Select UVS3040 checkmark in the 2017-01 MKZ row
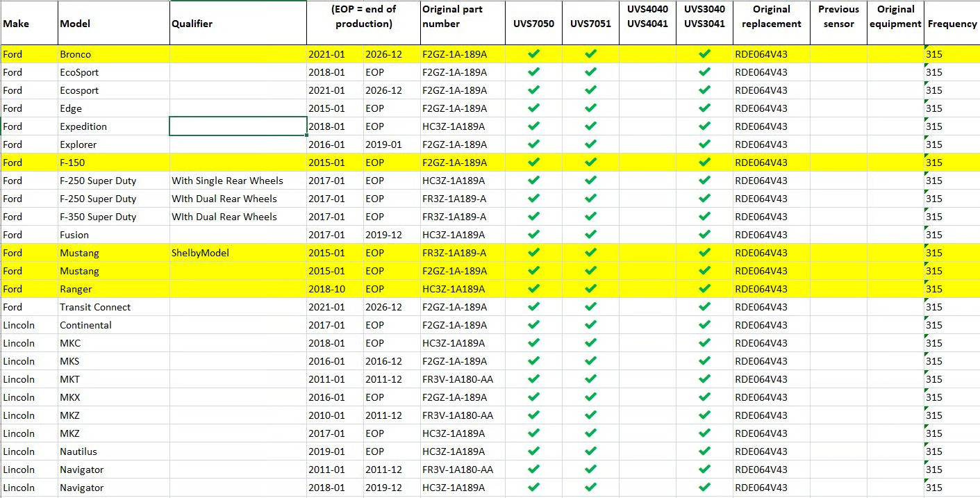Image resolution: width=980 pixels, height=498 pixels. 704,433
